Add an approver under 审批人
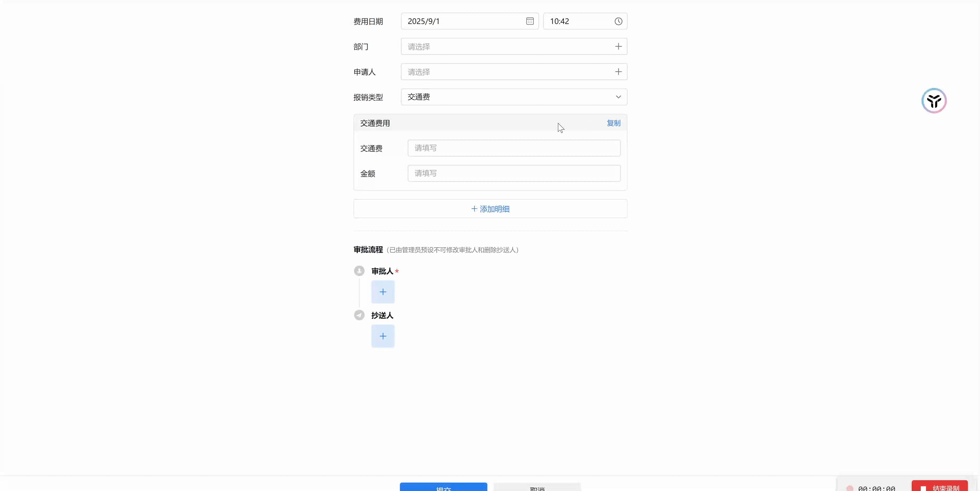The image size is (980, 491). (x=383, y=292)
